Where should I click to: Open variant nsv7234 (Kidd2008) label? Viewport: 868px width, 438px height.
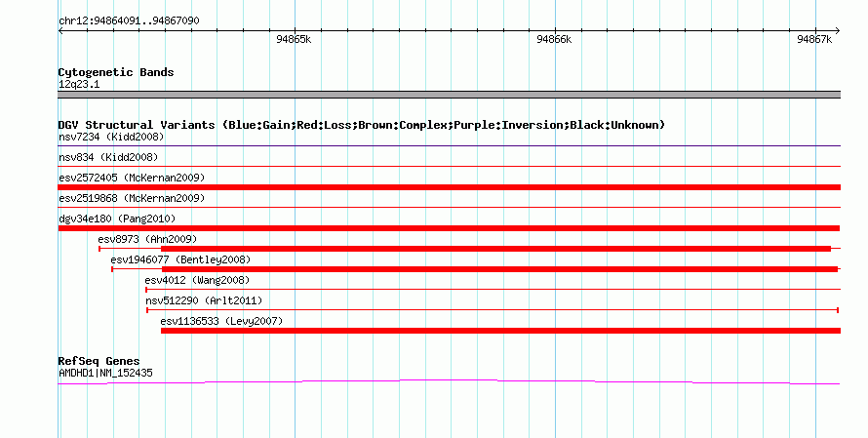pos(111,137)
